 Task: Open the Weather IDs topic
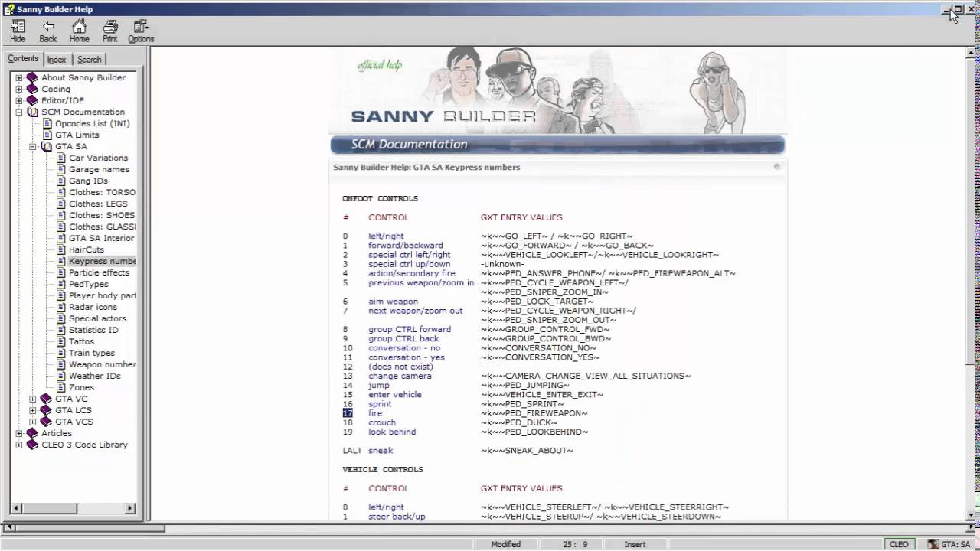pos(95,376)
